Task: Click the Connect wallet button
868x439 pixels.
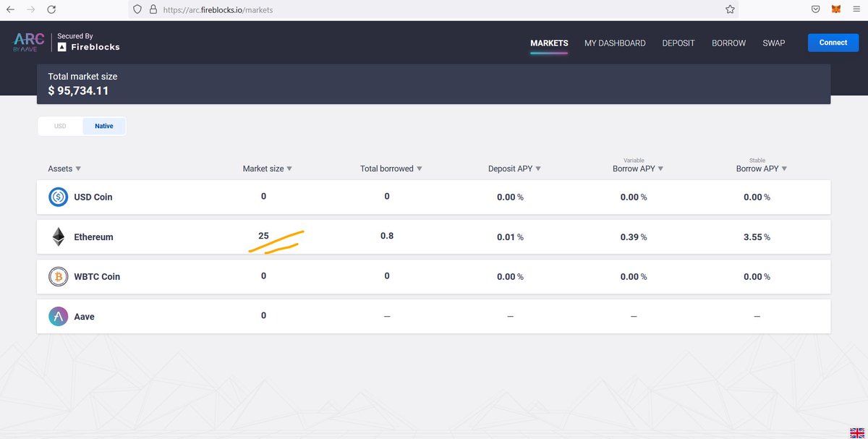Action: click(833, 43)
